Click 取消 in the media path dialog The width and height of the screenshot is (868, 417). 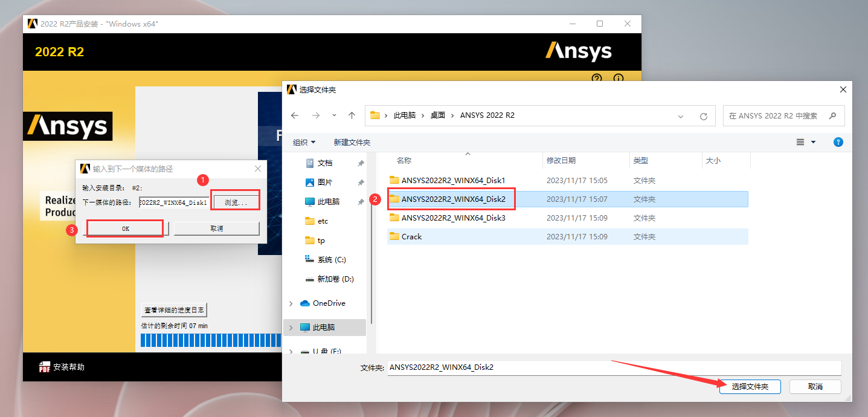pos(217,228)
